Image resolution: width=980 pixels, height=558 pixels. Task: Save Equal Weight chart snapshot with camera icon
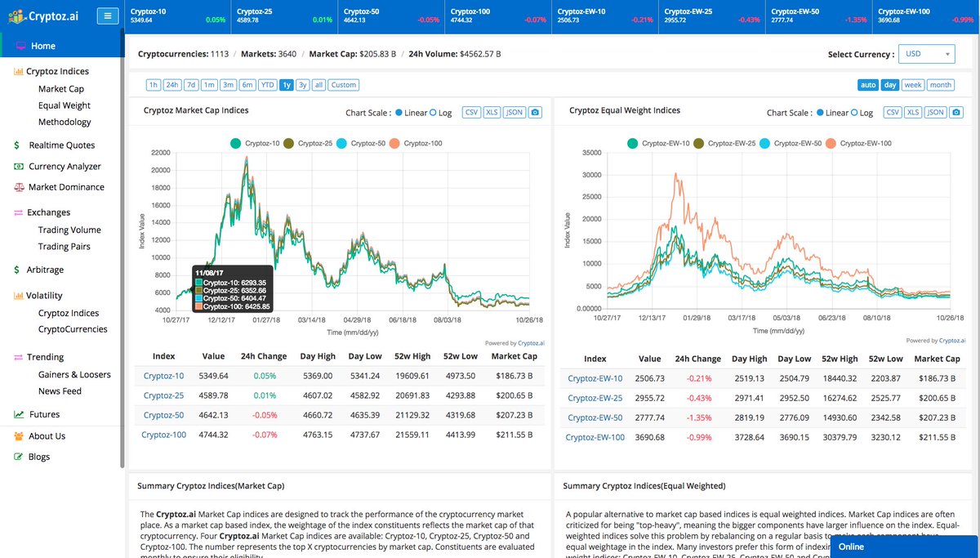pyautogui.click(x=957, y=113)
